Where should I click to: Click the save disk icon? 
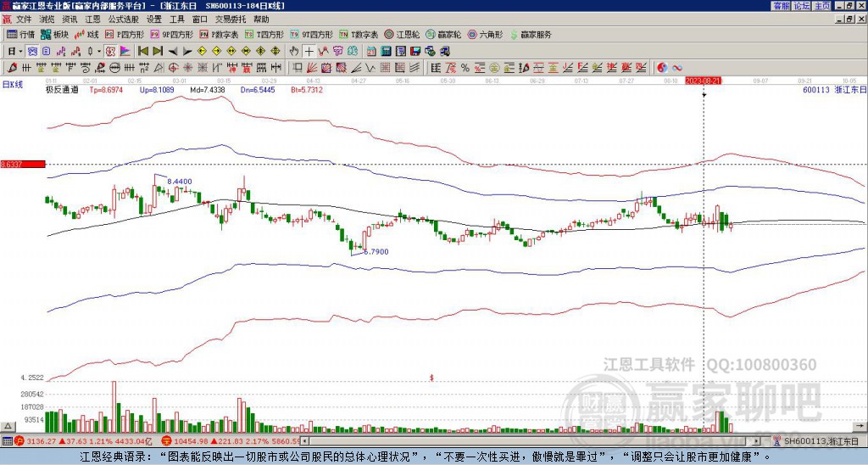click(x=415, y=52)
